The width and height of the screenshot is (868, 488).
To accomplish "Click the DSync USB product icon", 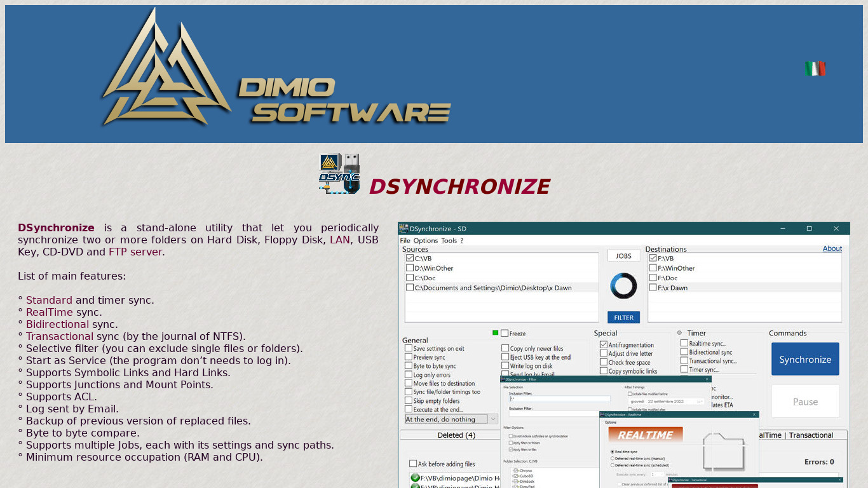I will pos(339,173).
